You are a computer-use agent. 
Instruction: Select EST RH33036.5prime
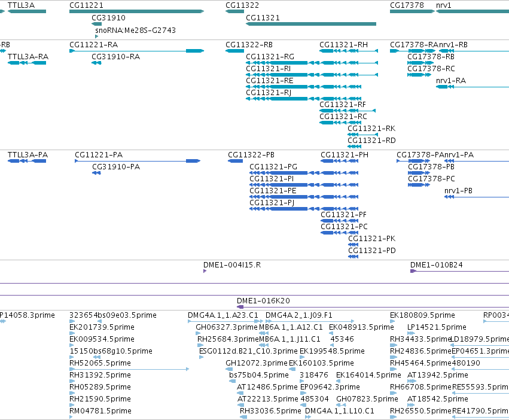[270, 411]
